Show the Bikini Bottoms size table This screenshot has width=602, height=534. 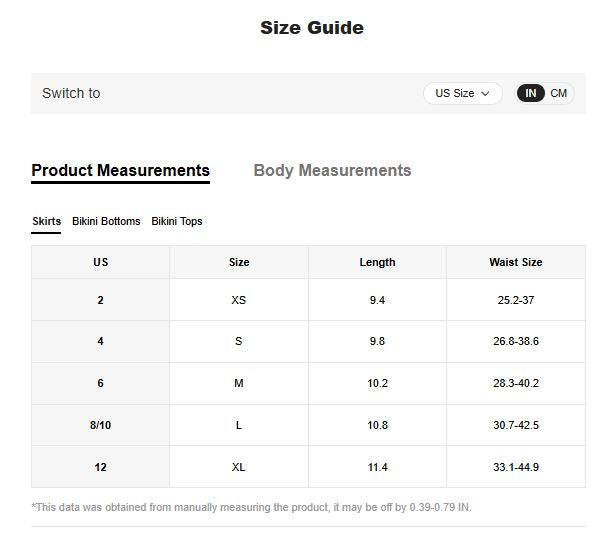106,222
